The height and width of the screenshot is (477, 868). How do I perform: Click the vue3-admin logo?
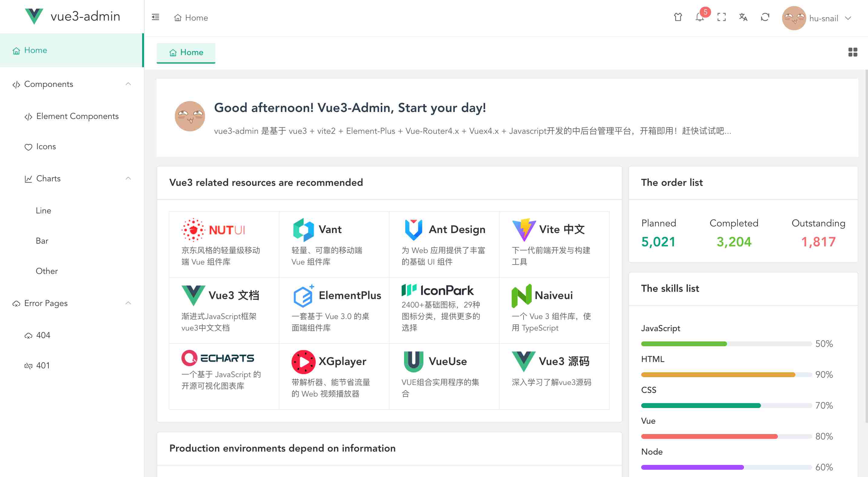[x=34, y=16]
